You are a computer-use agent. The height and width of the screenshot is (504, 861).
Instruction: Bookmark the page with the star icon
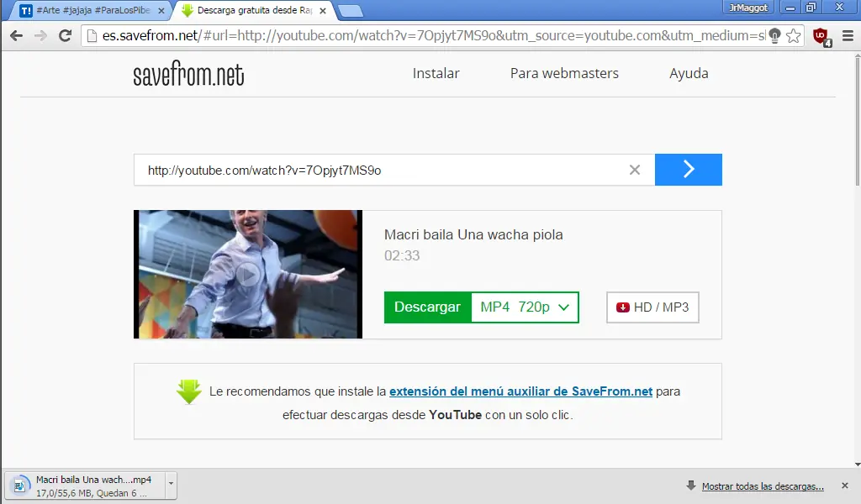pos(793,35)
